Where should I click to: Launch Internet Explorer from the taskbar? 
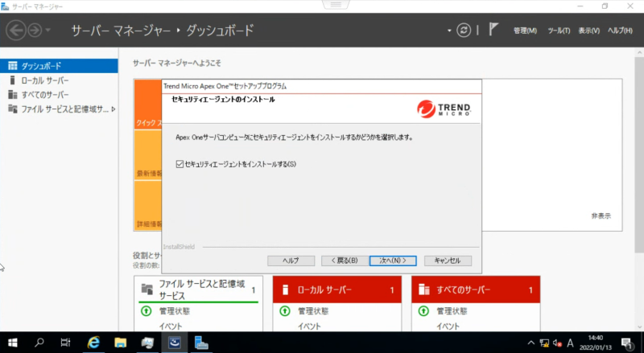93,343
